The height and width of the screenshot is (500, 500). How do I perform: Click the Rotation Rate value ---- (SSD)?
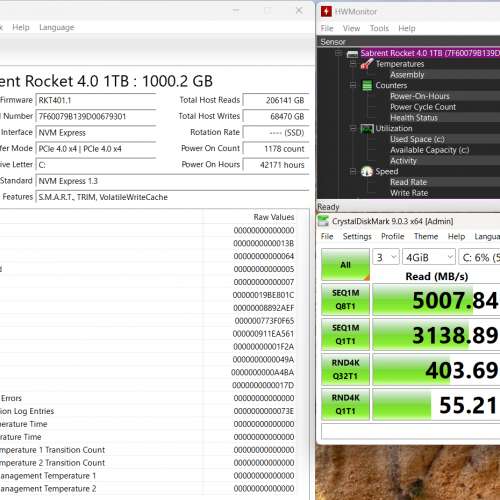(276, 133)
